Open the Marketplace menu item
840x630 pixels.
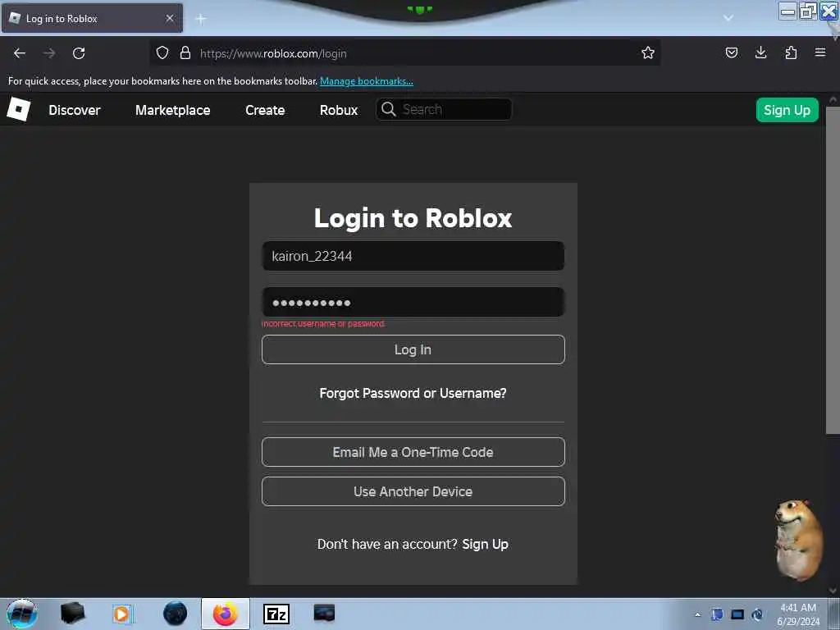point(172,110)
